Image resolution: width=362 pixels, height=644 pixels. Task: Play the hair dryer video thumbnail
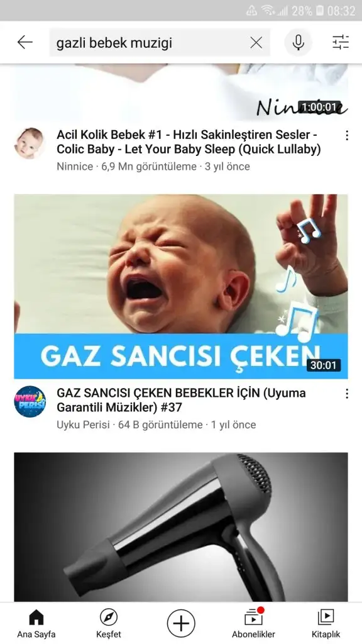(x=181, y=528)
